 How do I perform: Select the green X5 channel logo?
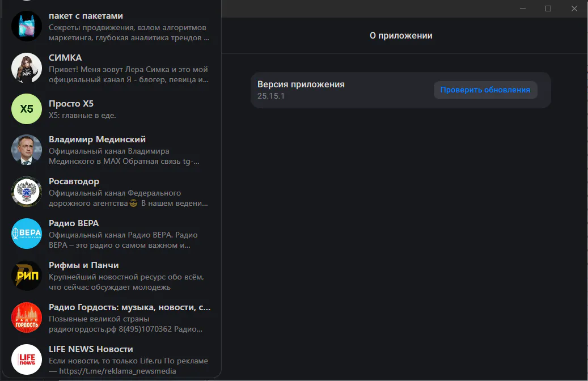[27, 109]
